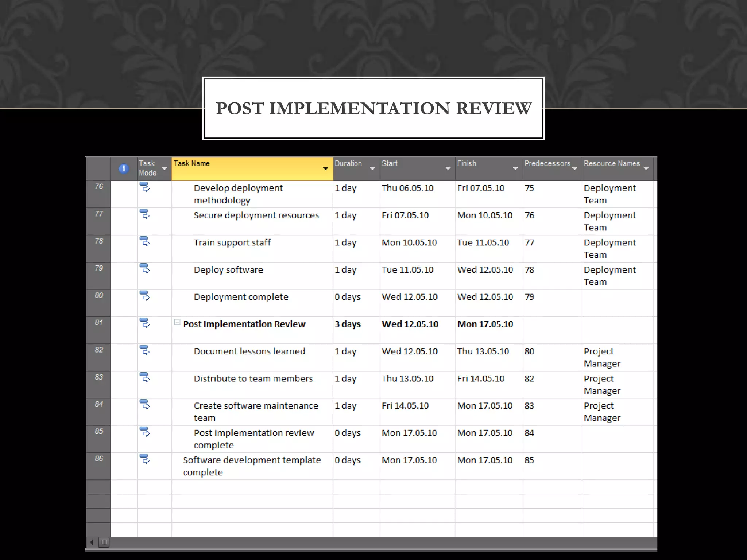Select the Start column header
This screenshot has width=747, height=560.
coord(418,169)
